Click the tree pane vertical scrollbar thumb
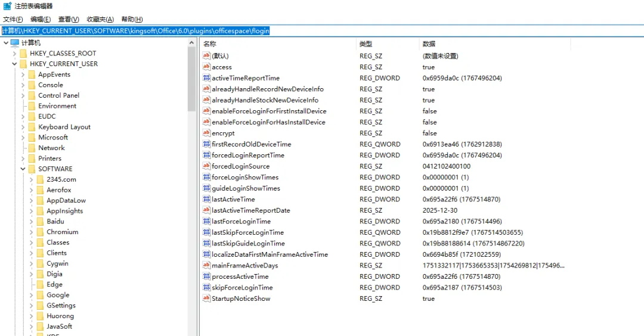Screen dimensions: 644x336 191,79
